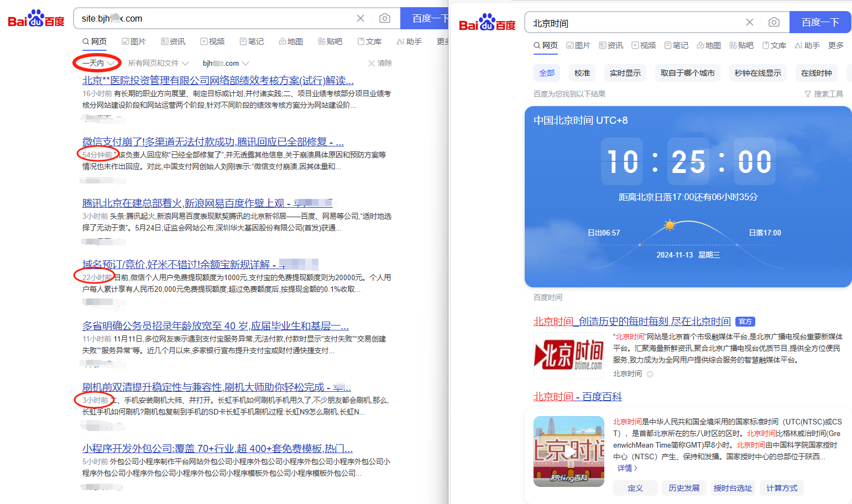The image size is (852, 504).
Task: Click the Baidu logo in the left window
Action: (x=36, y=18)
